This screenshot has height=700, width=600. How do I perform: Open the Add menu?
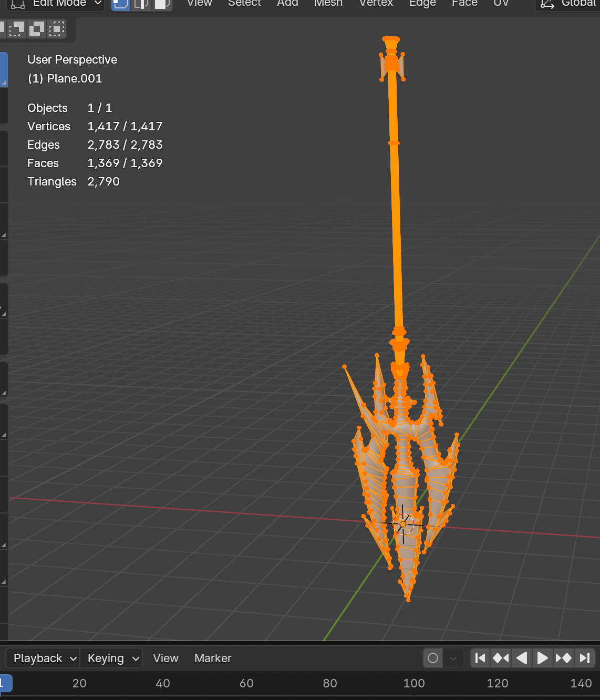pos(287,3)
